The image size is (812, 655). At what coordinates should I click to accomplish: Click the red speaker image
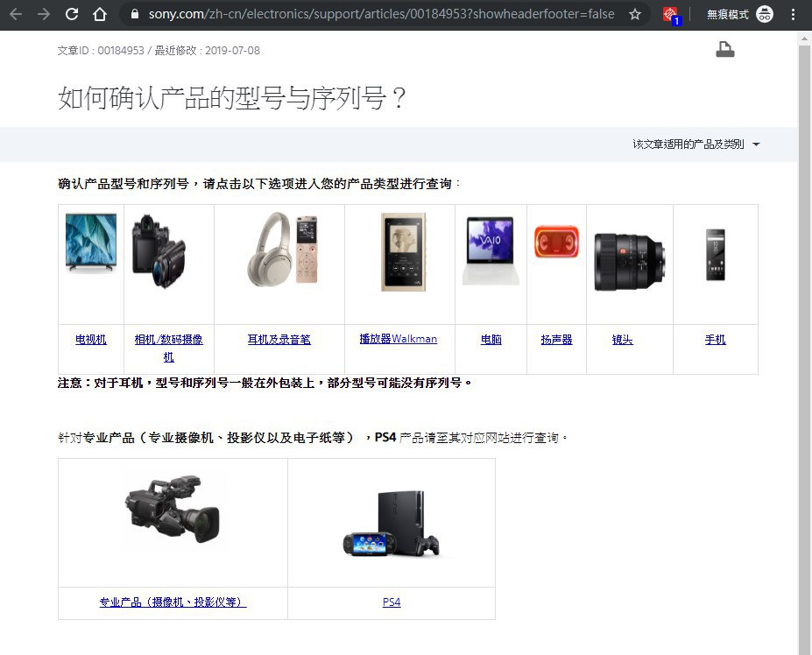[557, 242]
